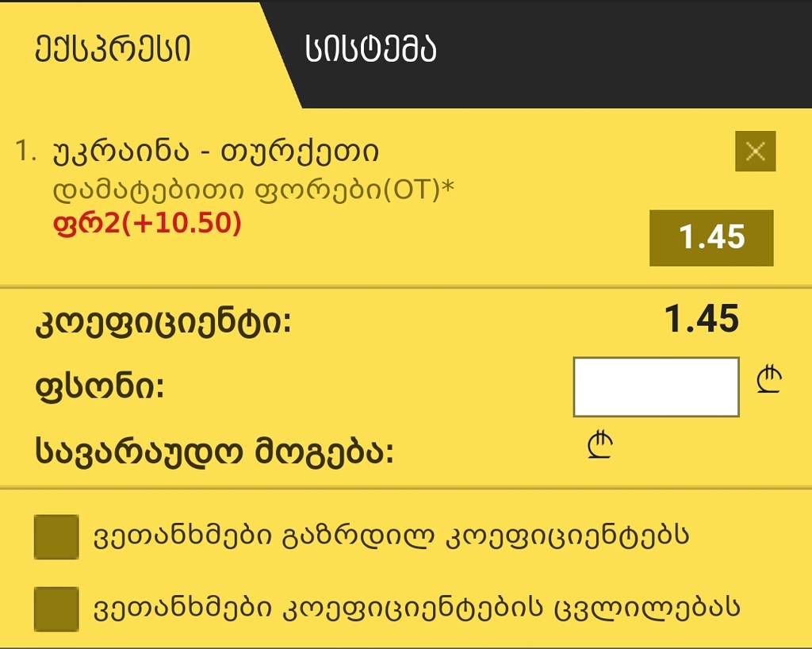Click the სავარაუდო მოგება: label
This screenshot has width=812, height=649.
[x=214, y=450]
